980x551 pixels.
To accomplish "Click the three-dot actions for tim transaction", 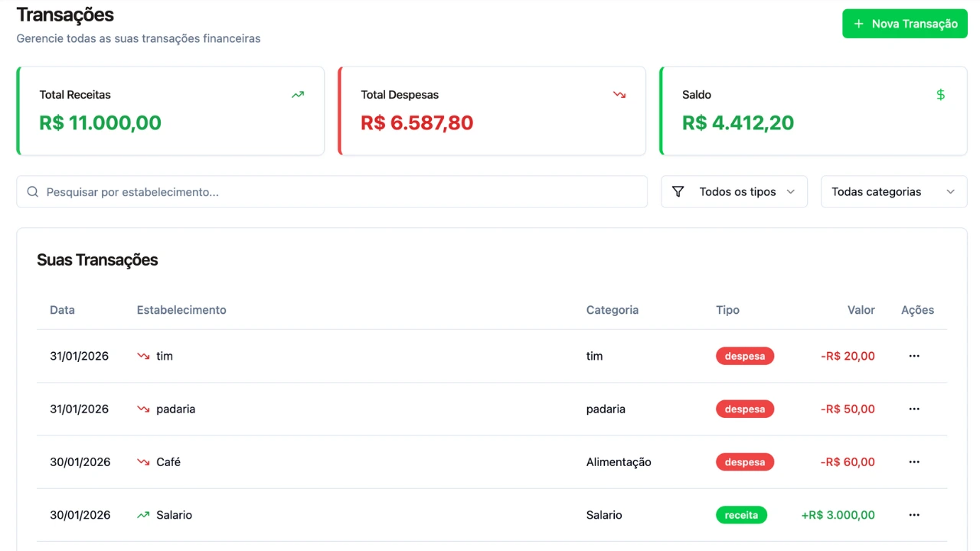I will (913, 356).
